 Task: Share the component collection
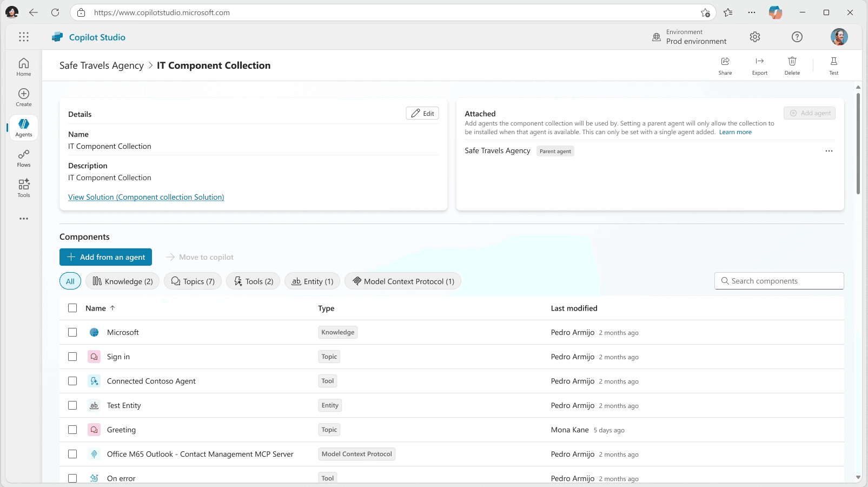725,65
